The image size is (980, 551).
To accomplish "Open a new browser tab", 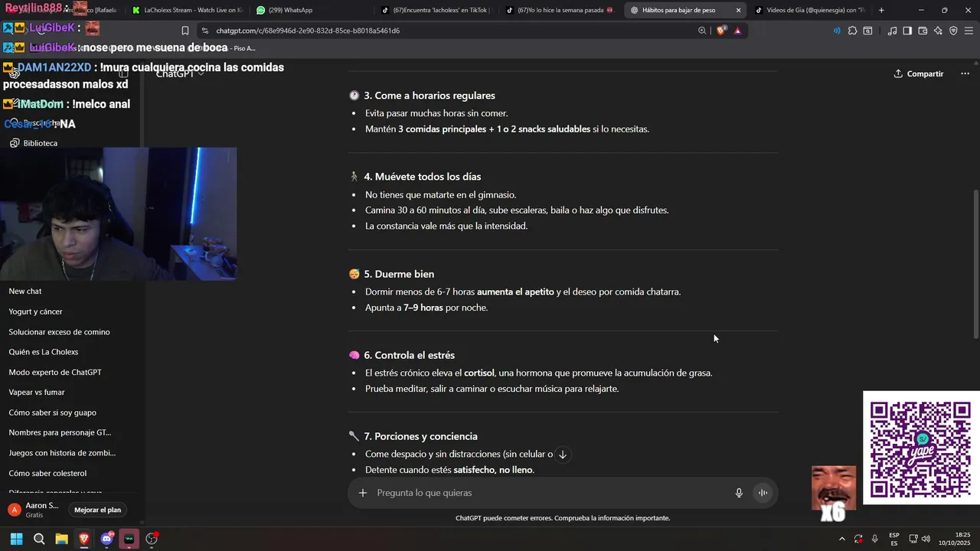I will 881,10.
